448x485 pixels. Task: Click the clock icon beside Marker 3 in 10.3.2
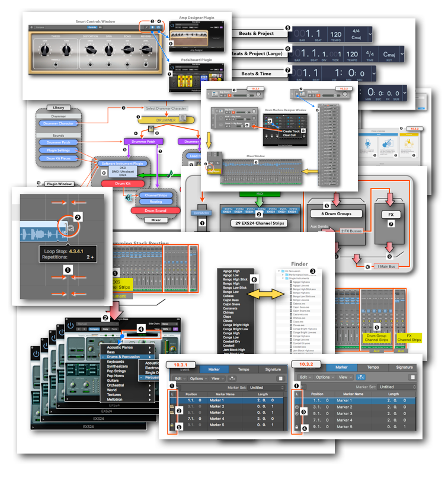(297, 413)
